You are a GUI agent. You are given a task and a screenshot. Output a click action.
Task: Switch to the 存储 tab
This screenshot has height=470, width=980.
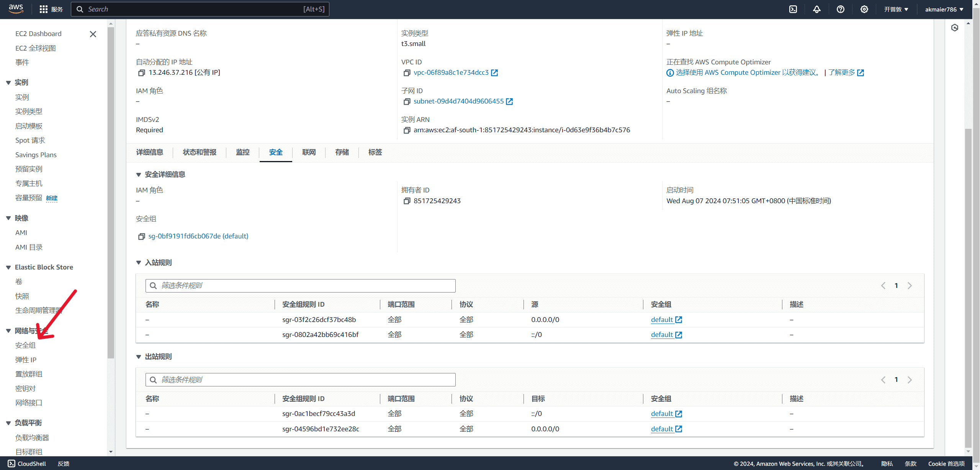[342, 152]
